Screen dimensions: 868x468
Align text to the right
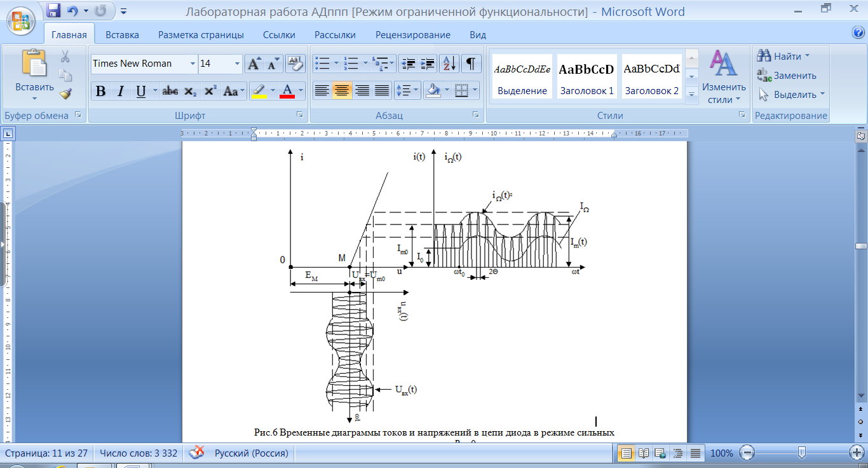(362, 91)
